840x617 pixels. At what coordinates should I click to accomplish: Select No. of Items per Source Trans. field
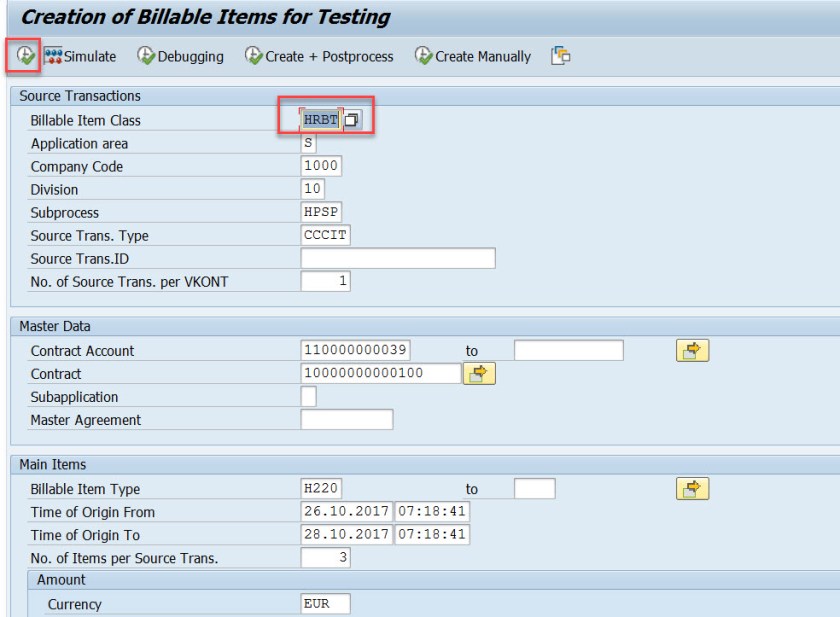coord(326,558)
